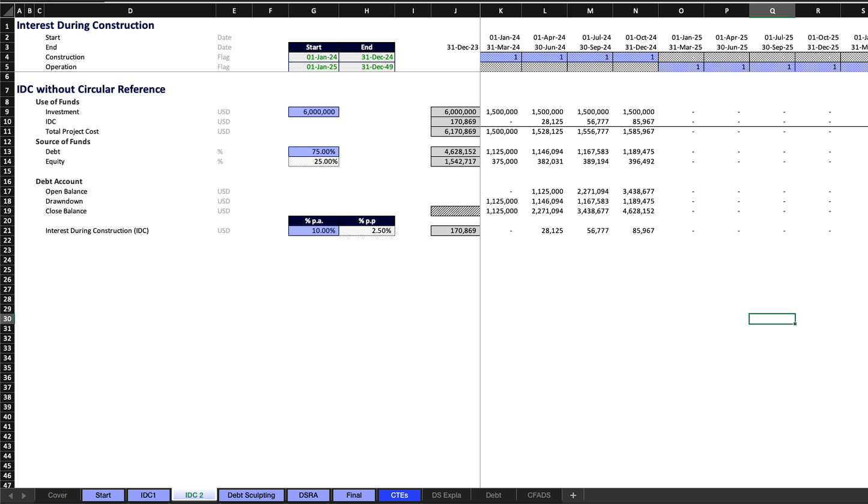Image resolution: width=868 pixels, height=504 pixels.
Task: Click the 10.00% annual interest rate cell
Action: tap(314, 231)
